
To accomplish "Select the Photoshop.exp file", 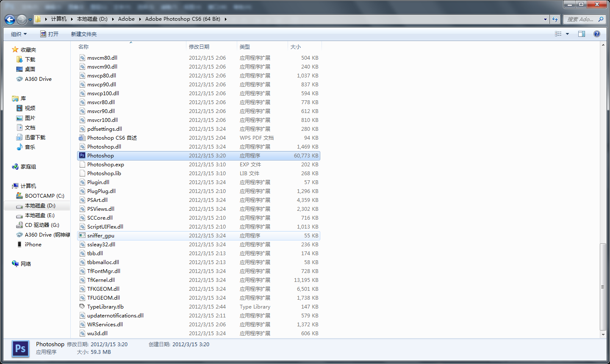I will click(x=199, y=164).
